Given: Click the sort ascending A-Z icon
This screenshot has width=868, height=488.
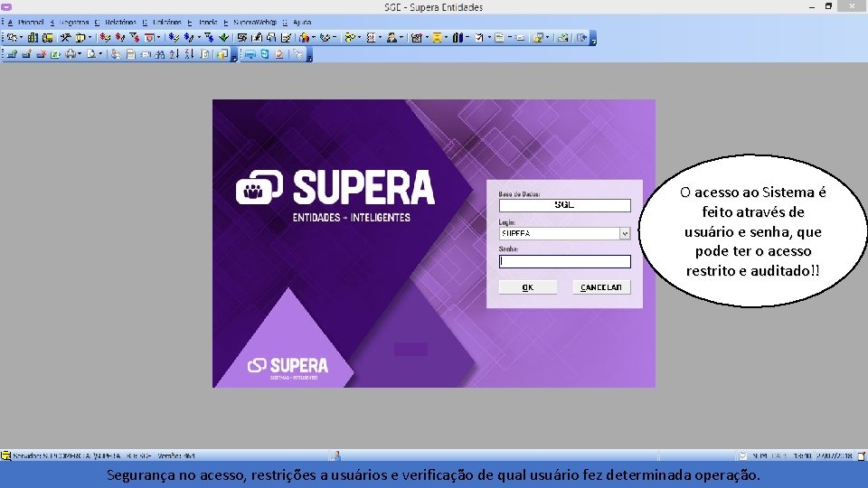Looking at the screenshot, I should click(x=175, y=54).
